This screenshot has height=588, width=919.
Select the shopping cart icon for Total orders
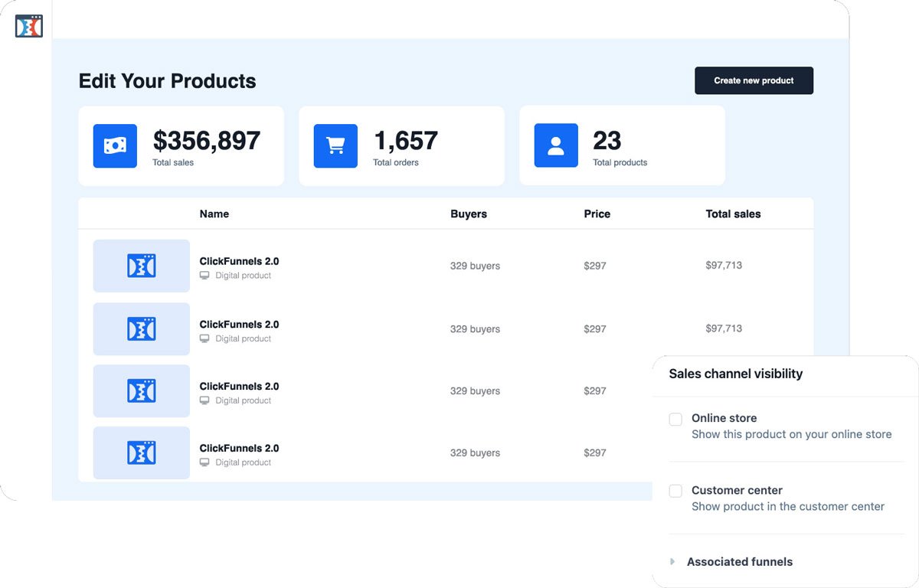pyautogui.click(x=335, y=145)
